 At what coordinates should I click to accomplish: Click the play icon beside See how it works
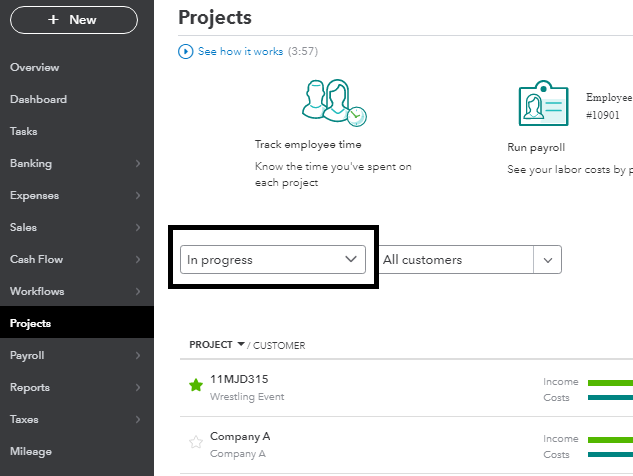coord(185,52)
